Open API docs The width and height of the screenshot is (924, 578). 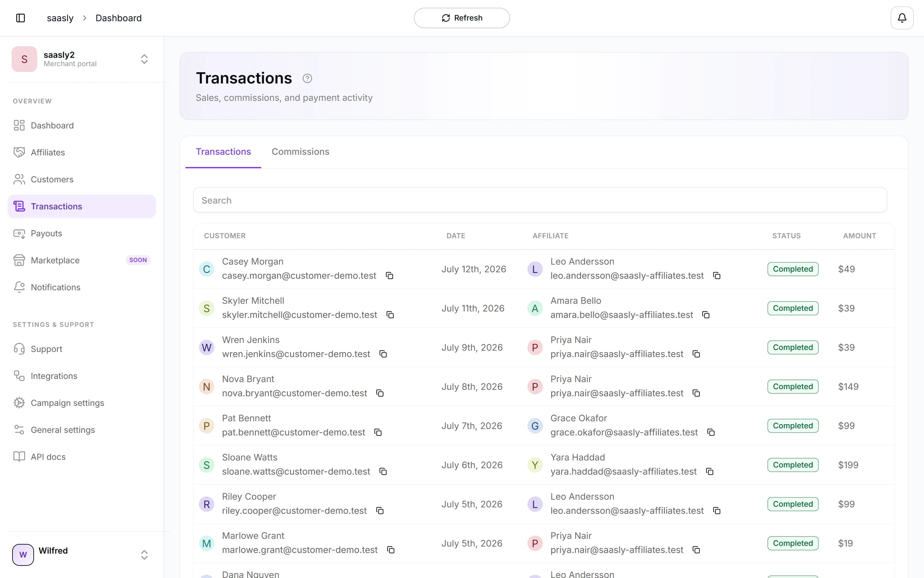click(82, 457)
